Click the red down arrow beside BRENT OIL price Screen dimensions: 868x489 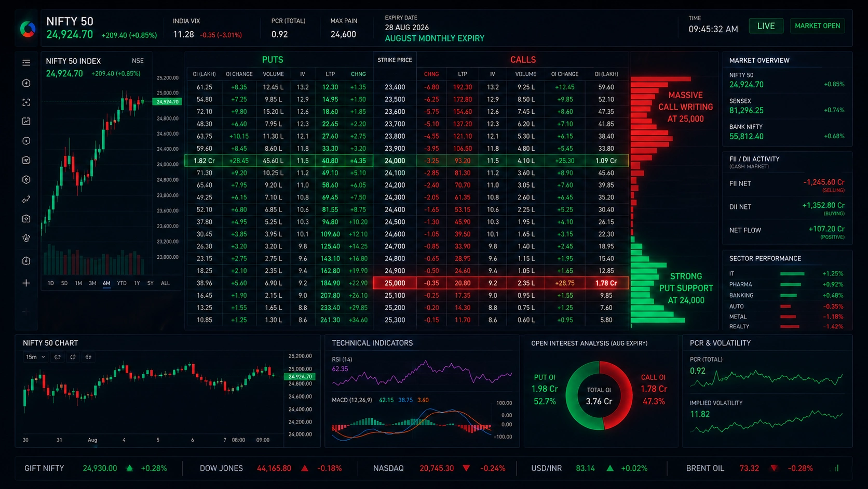774,468
